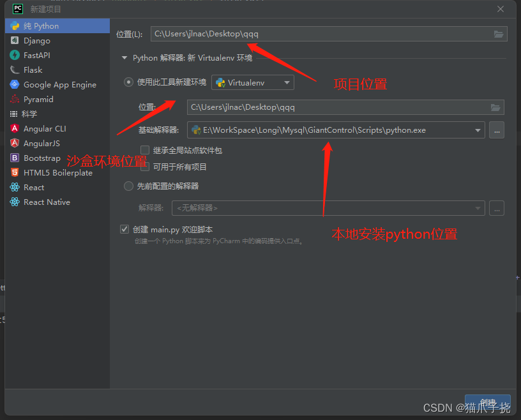
Task: Select the Bootstrap list label
Action: click(x=42, y=158)
